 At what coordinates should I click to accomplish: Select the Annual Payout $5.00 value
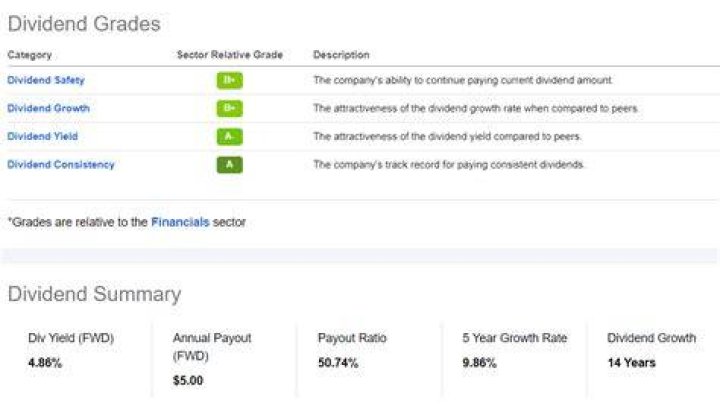(x=188, y=380)
